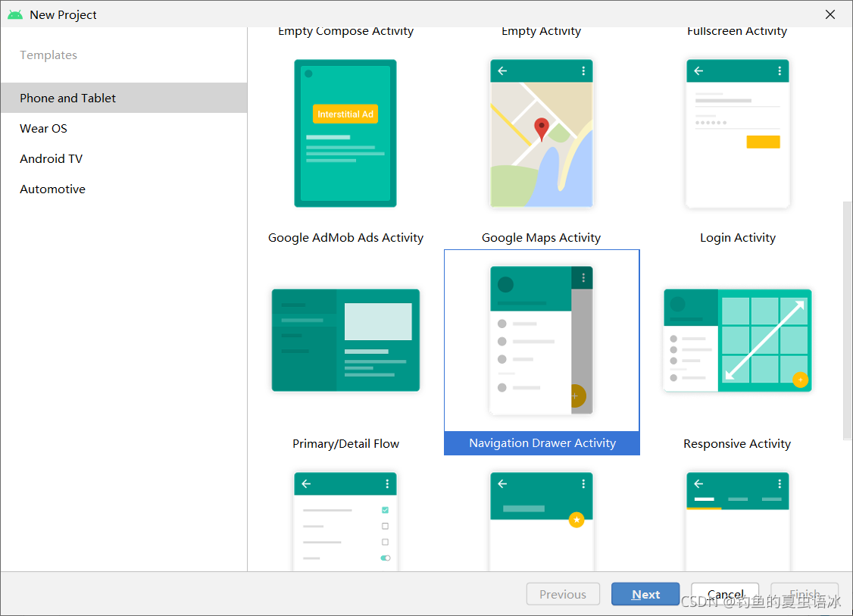The width and height of the screenshot is (853, 616).
Task: Click the Cancel button
Action: point(725,594)
